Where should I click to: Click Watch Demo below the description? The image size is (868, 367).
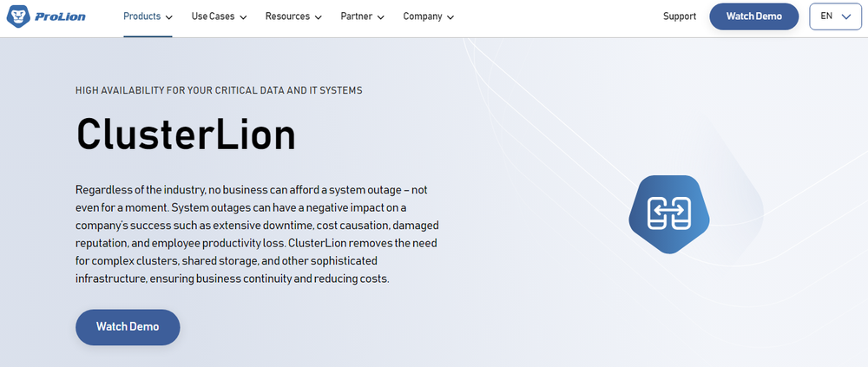click(128, 327)
